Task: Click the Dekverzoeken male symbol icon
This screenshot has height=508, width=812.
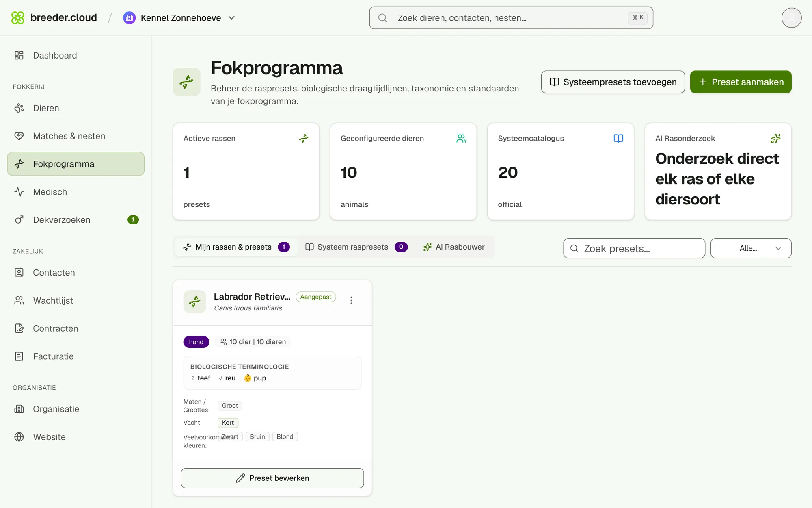Action: [x=19, y=220]
